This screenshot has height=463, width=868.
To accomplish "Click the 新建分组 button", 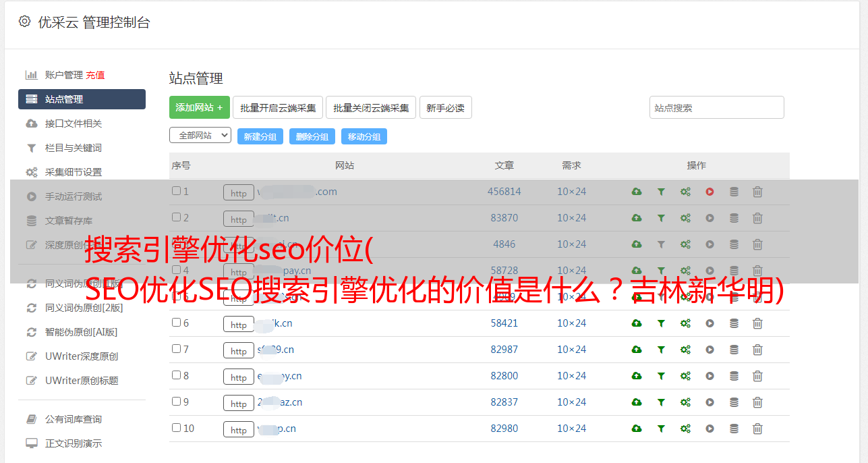I will [x=260, y=136].
